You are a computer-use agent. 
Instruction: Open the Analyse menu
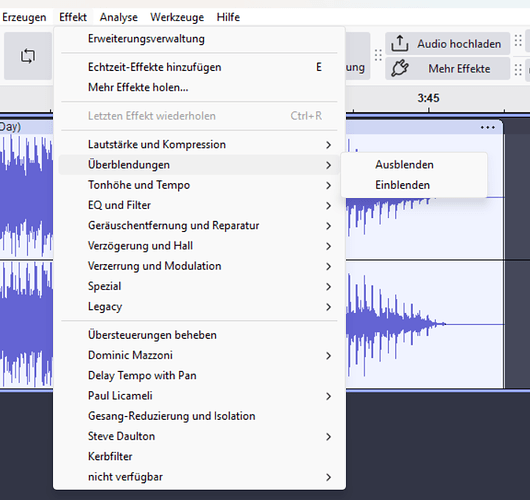(x=119, y=17)
